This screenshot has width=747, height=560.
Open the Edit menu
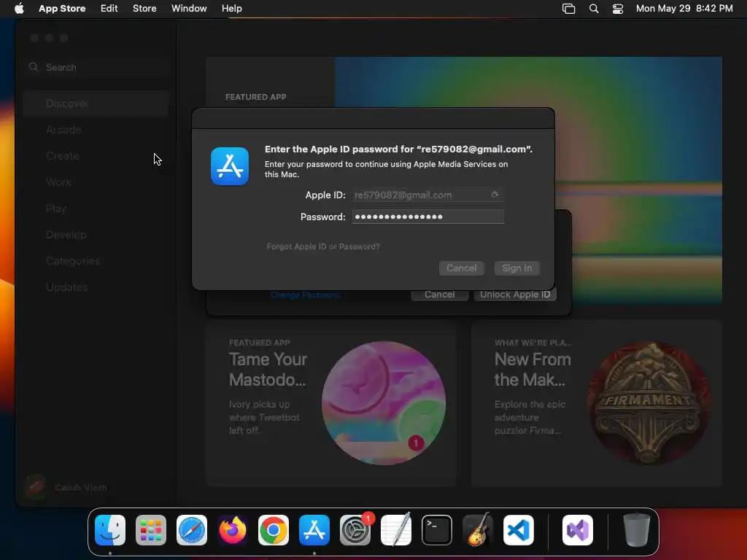click(109, 8)
